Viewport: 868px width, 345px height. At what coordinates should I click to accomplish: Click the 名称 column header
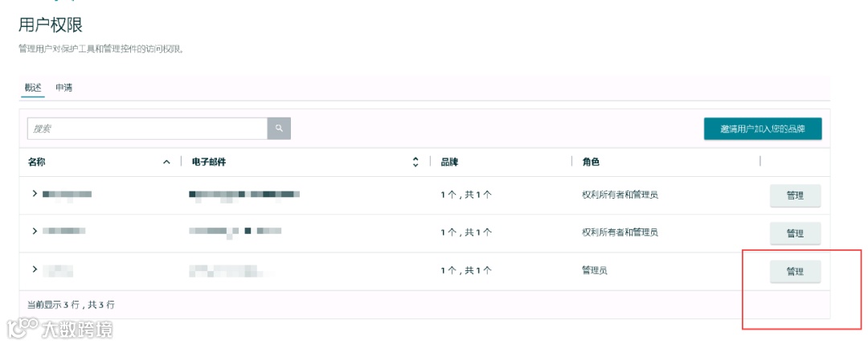coord(37,162)
